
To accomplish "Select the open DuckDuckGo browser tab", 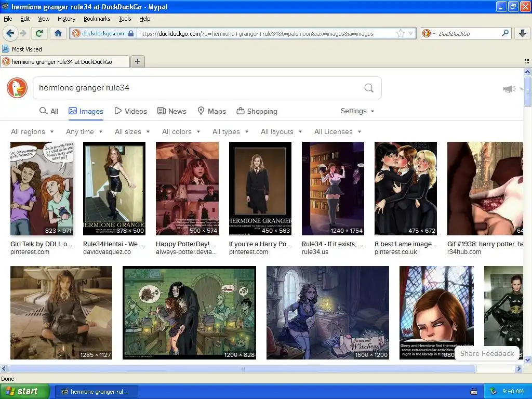I will coord(65,61).
